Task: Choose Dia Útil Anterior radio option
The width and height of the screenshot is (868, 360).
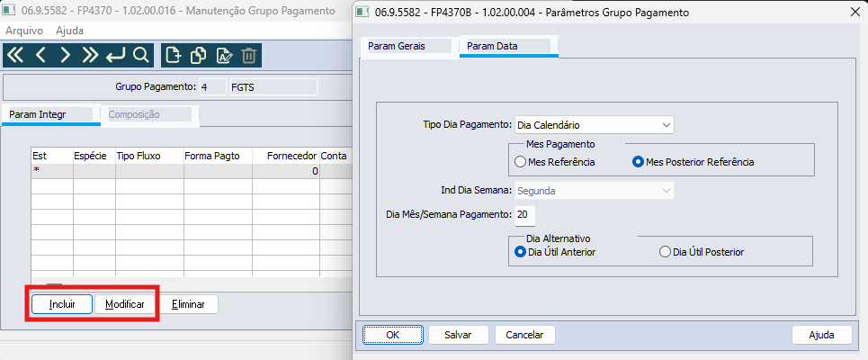Action: click(519, 252)
